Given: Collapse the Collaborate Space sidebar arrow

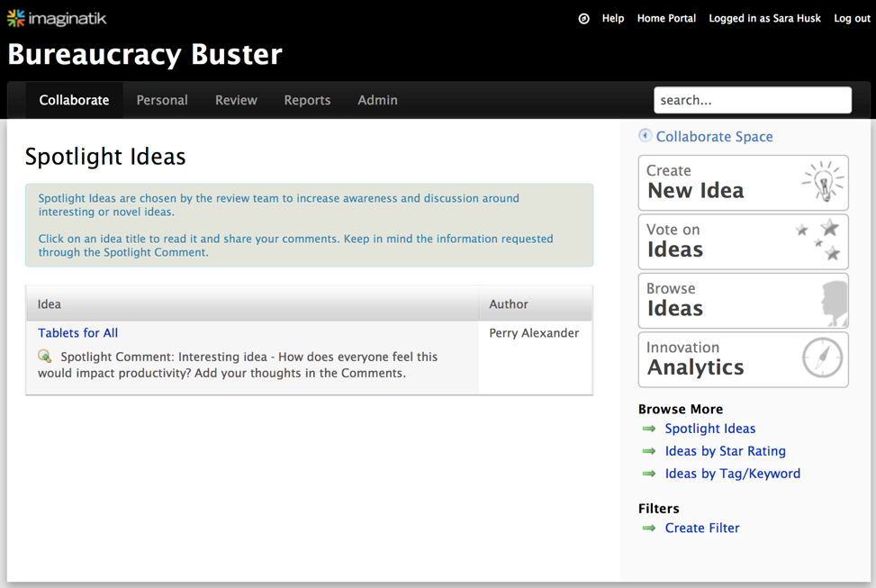Looking at the screenshot, I should point(645,136).
